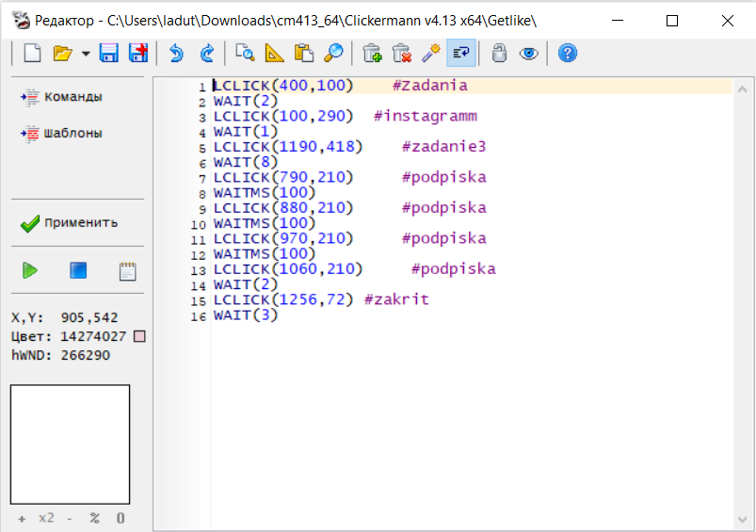Screen dimensions: 756x532
Task: Click the white preview box
Action: (x=71, y=444)
